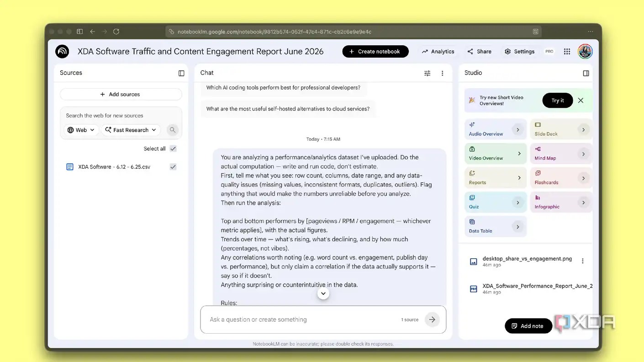
Task: Expand Mind Map options arrow
Action: [583, 154]
